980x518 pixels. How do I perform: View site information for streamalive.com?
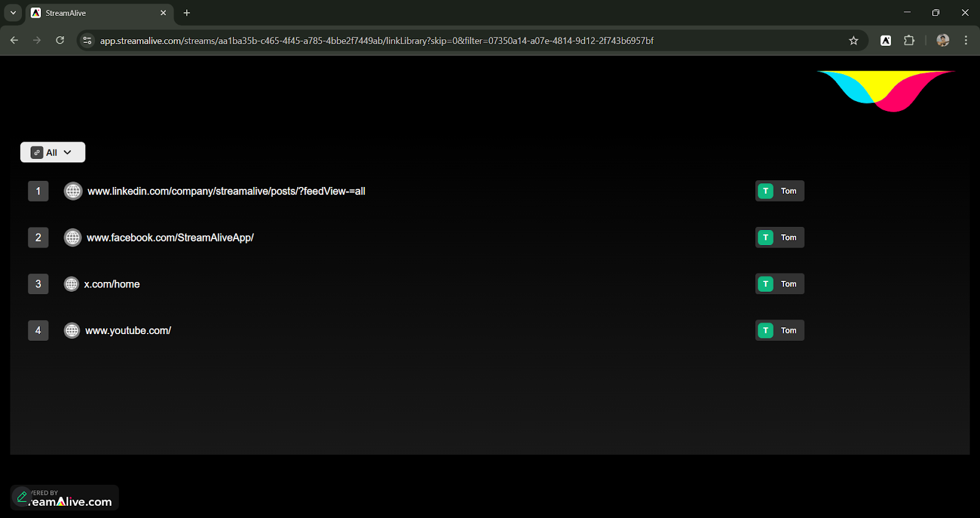(88, 40)
